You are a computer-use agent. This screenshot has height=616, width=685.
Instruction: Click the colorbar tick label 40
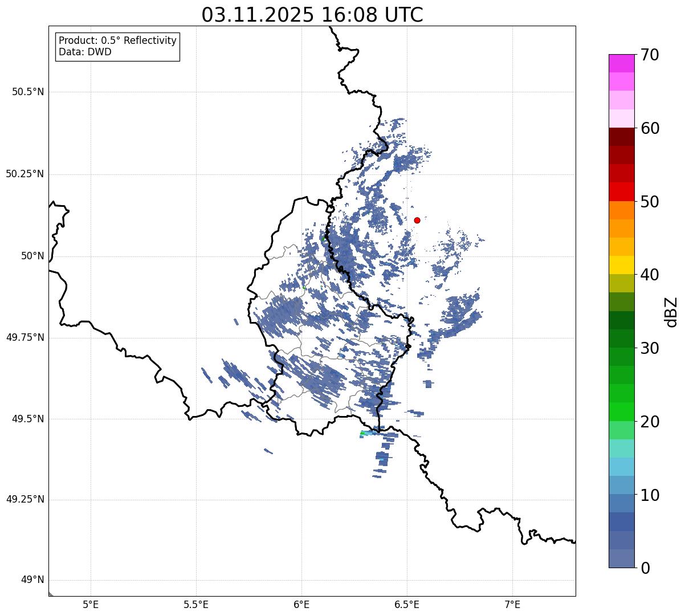pyautogui.click(x=650, y=275)
